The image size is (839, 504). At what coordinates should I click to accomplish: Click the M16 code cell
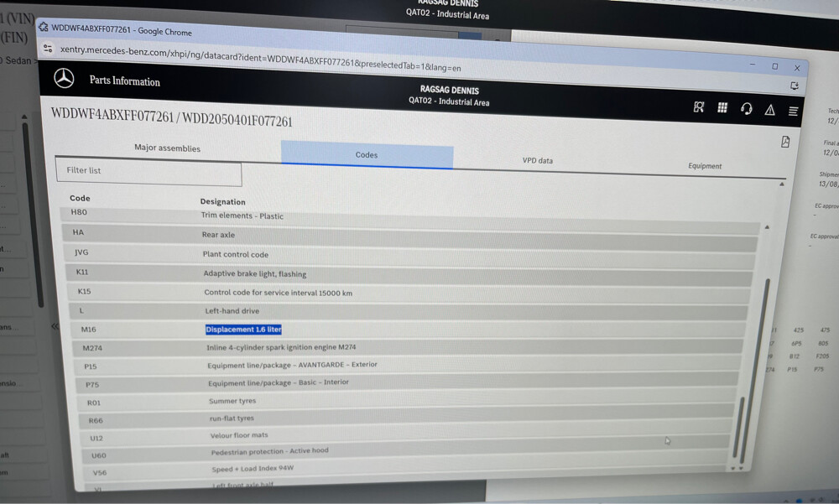click(88, 330)
